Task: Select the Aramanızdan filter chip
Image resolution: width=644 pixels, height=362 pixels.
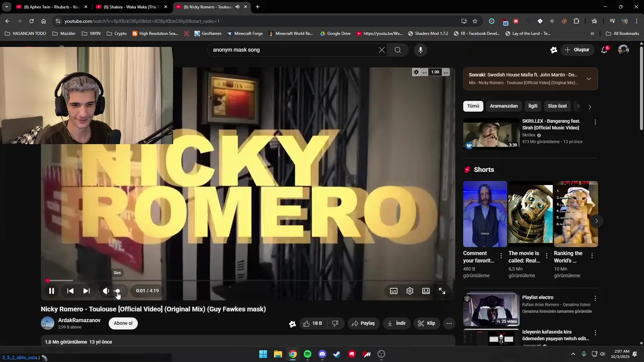Action: [x=504, y=106]
